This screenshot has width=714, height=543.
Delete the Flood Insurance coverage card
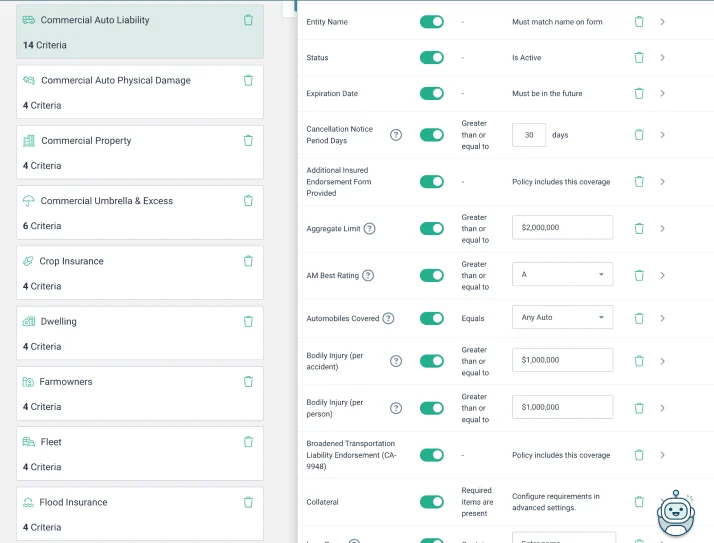(x=248, y=502)
